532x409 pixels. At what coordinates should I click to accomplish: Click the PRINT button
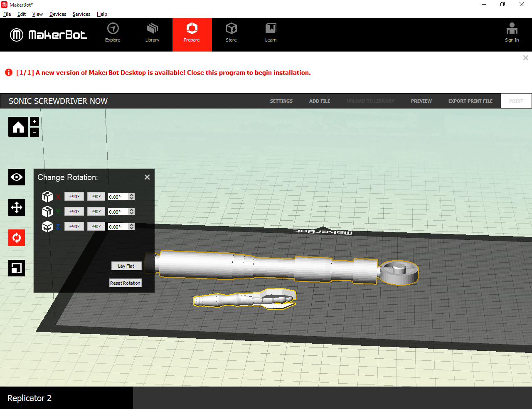pos(516,101)
